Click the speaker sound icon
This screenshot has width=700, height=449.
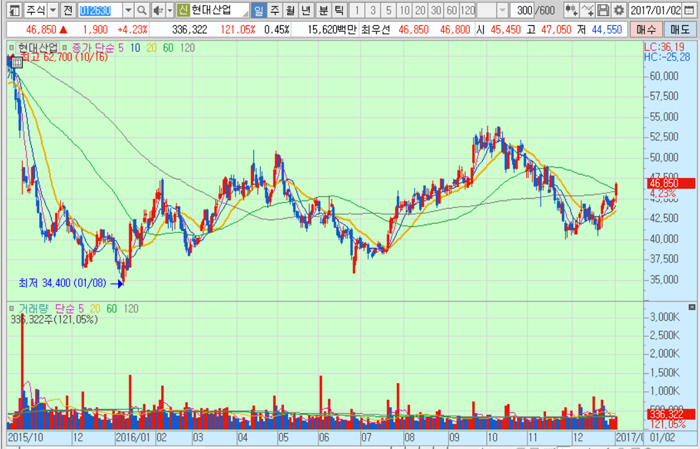158,10
